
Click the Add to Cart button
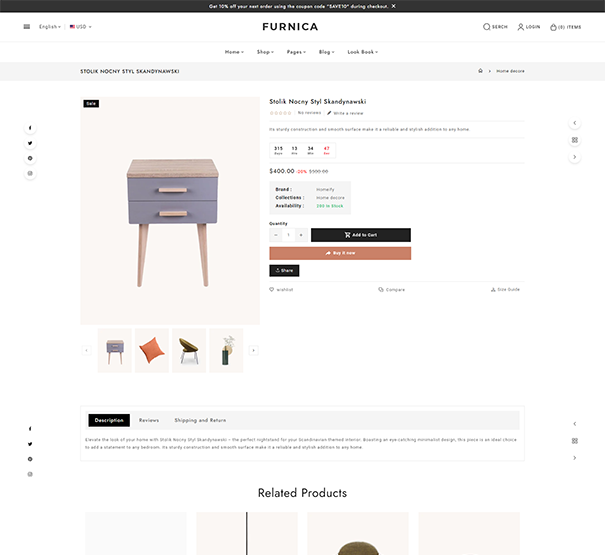(x=361, y=235)
